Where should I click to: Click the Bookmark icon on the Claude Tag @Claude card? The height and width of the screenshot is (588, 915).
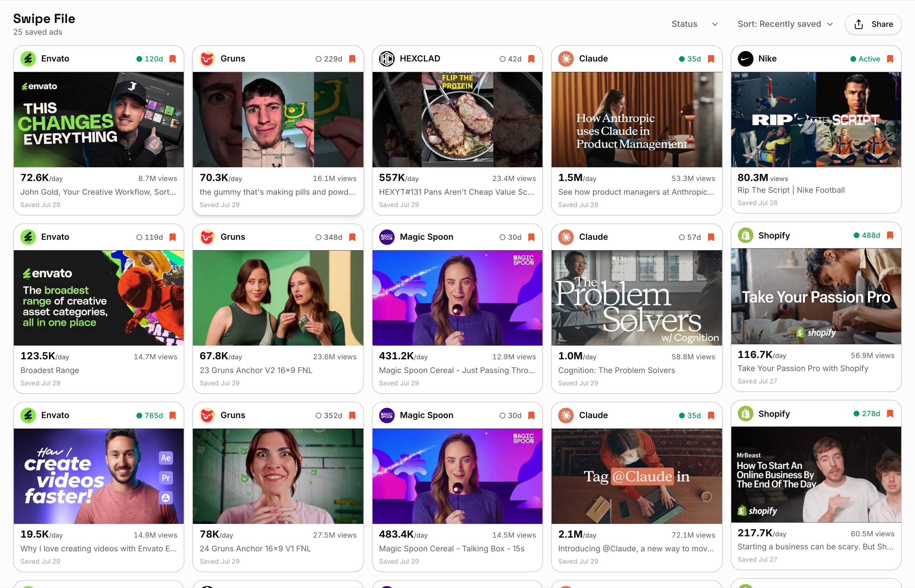coord(711,415)
